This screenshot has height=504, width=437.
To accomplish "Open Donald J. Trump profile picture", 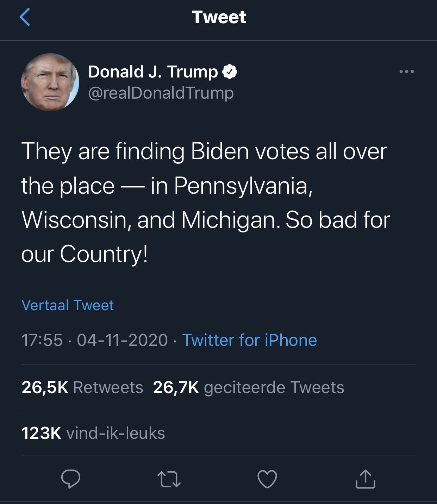I will coord(50,82).
